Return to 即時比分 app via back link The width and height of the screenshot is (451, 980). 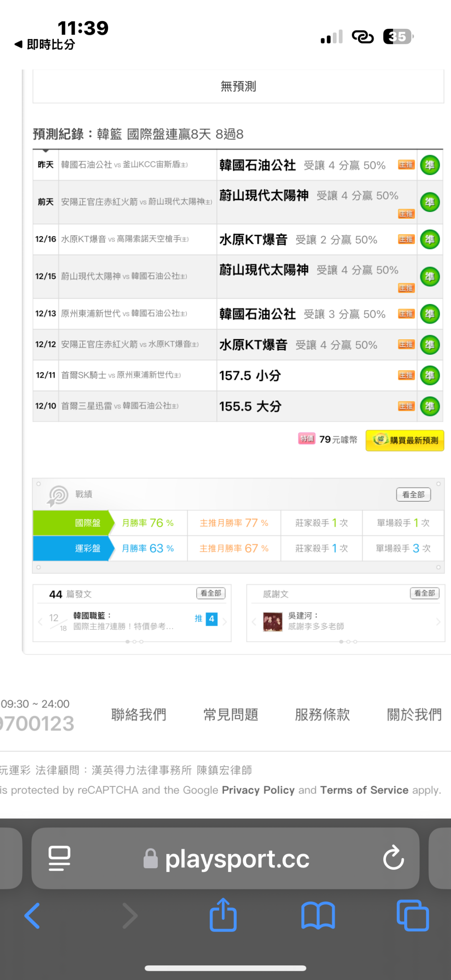click(45, 44)
